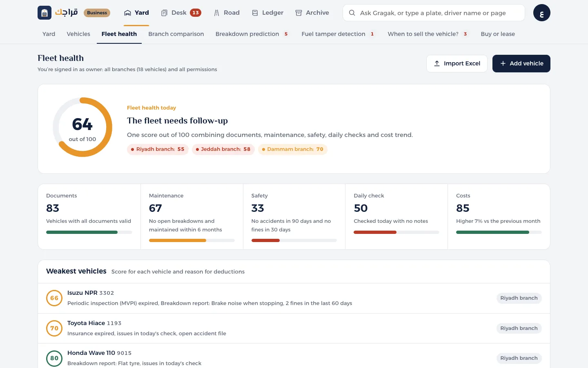The image size is (588, 368).
Task: Click the upload arrow icon on Import Excel
Action: (437, 63)
